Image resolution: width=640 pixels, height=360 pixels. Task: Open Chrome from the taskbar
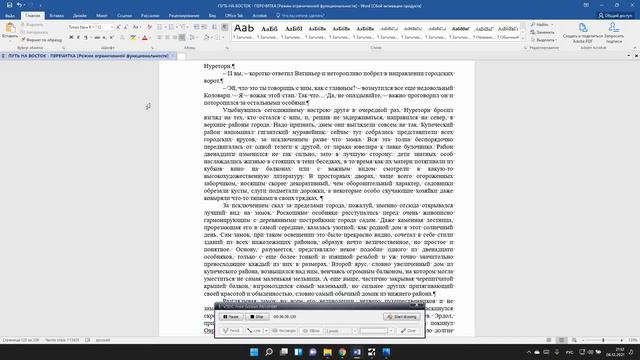342,352
